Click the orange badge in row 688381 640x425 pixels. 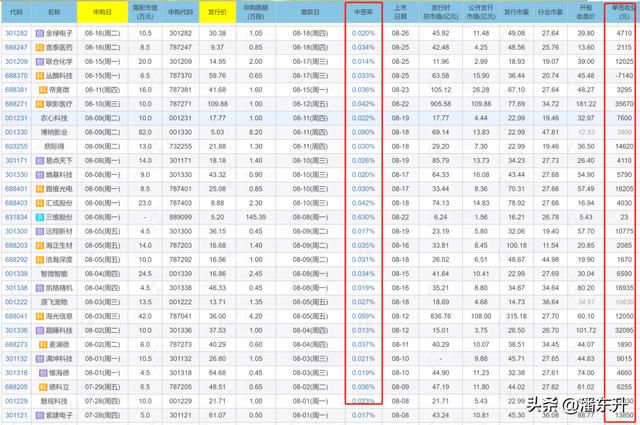(43, 90)
